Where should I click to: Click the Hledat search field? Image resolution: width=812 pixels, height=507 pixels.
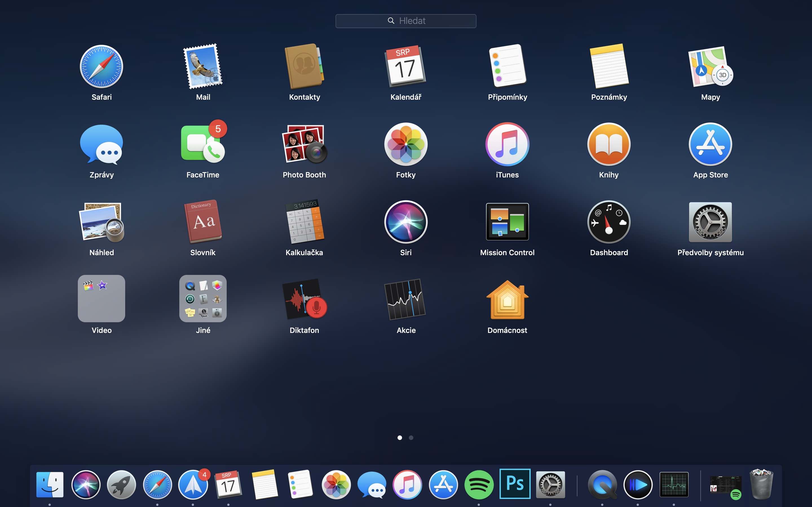(406, 21)
